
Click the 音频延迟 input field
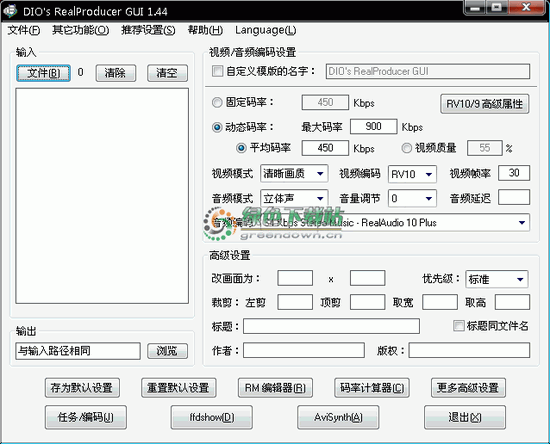tap(514, 197)
